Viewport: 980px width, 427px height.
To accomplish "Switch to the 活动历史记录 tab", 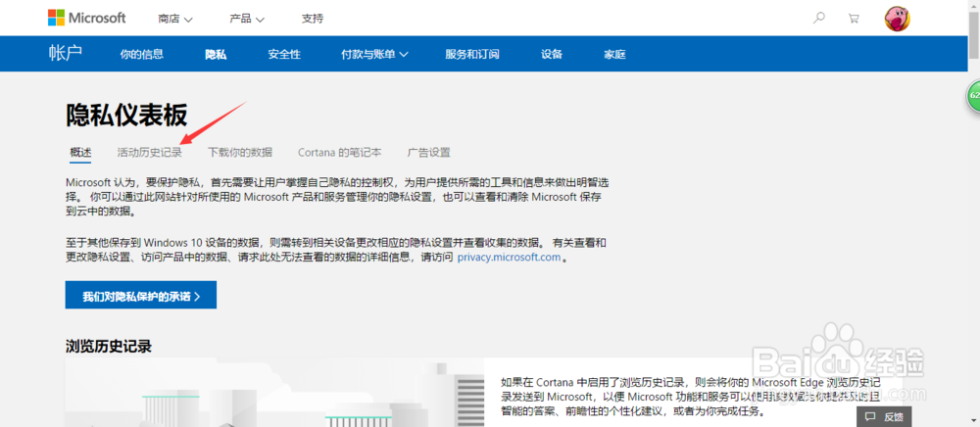I will tap(149, 153).
